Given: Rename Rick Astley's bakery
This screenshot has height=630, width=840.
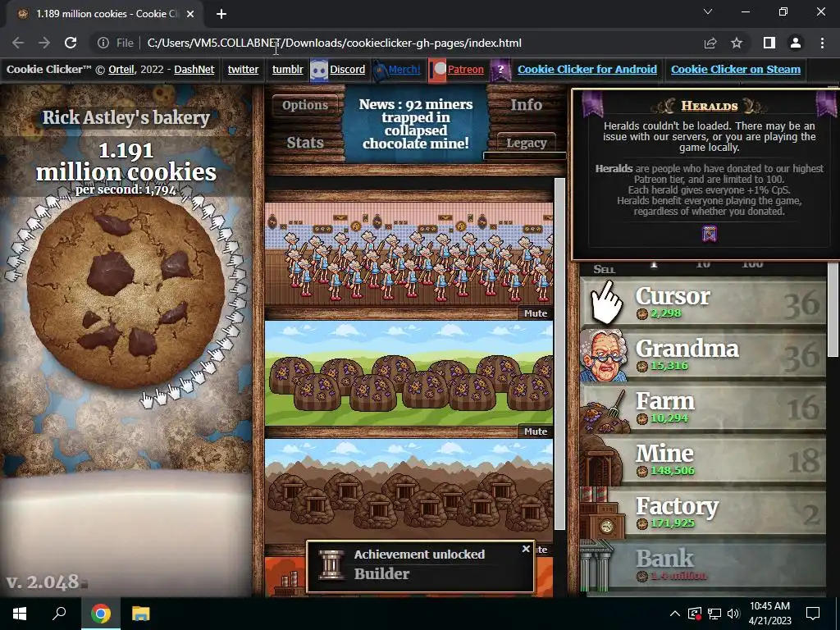Looking at the screenshot, I should [126, 117].
